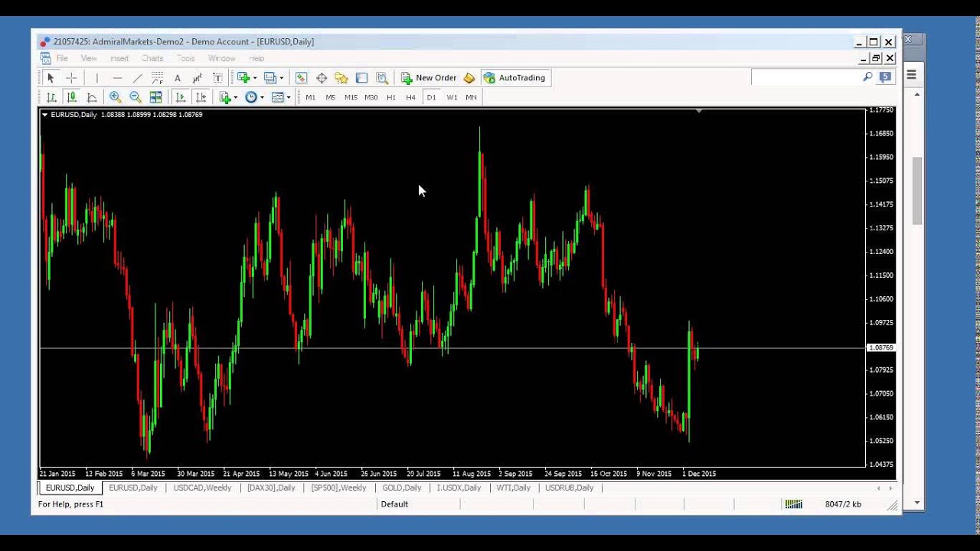Switch to WTI,Daily chart tab
Viewport: 980px width, 551px height.
(x=513, y=487)
